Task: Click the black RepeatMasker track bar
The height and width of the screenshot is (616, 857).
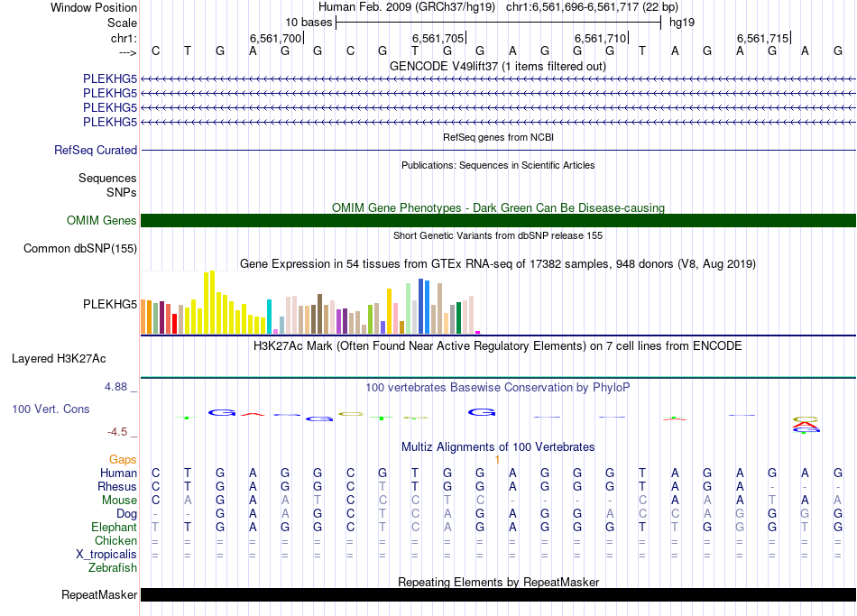Action: point(498,594)
